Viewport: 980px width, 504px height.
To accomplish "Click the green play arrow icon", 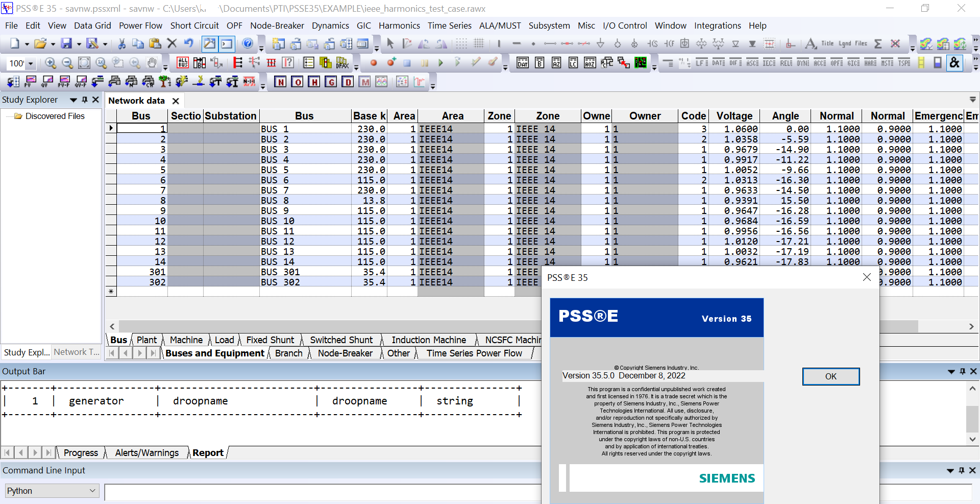I will pyautogui.click(x=440, y=63).
